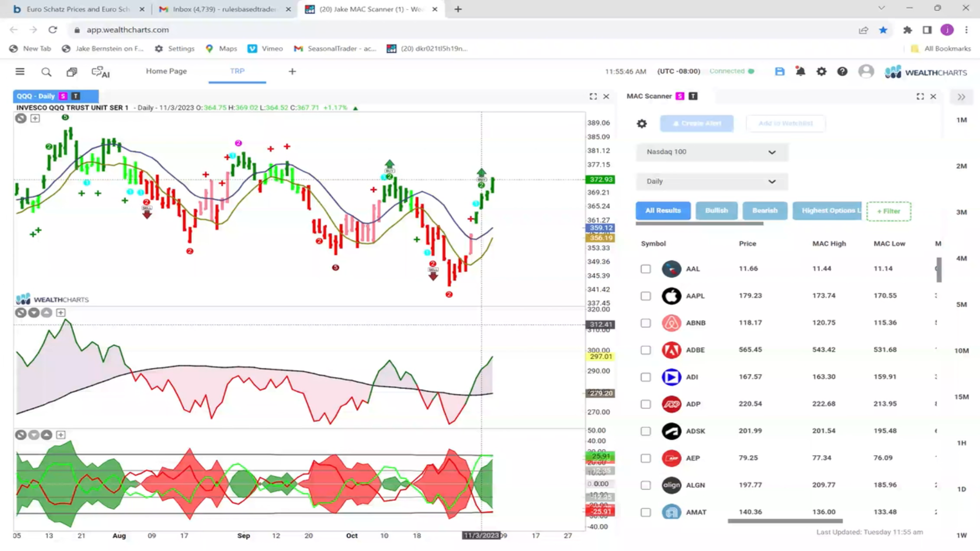Viewport: 980px width, 551px height.
Task: Tick the ADI row checkbox
Action: click(646, 377)
